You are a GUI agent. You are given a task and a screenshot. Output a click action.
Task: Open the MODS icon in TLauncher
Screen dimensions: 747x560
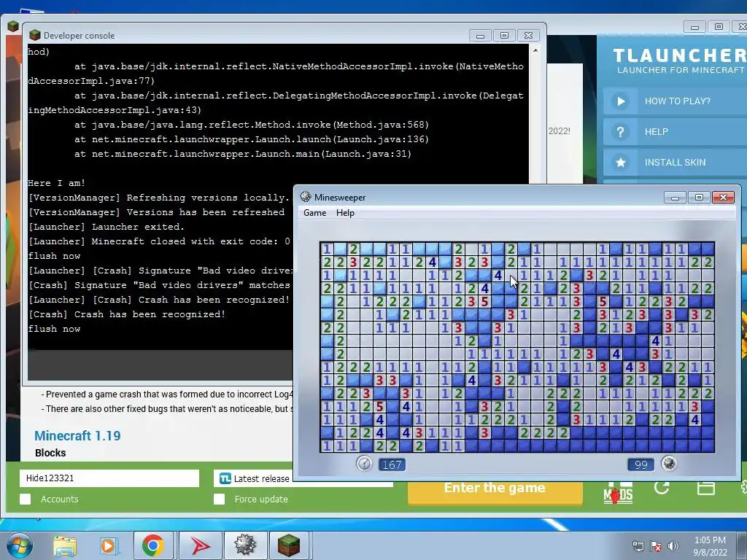(618, 494)
